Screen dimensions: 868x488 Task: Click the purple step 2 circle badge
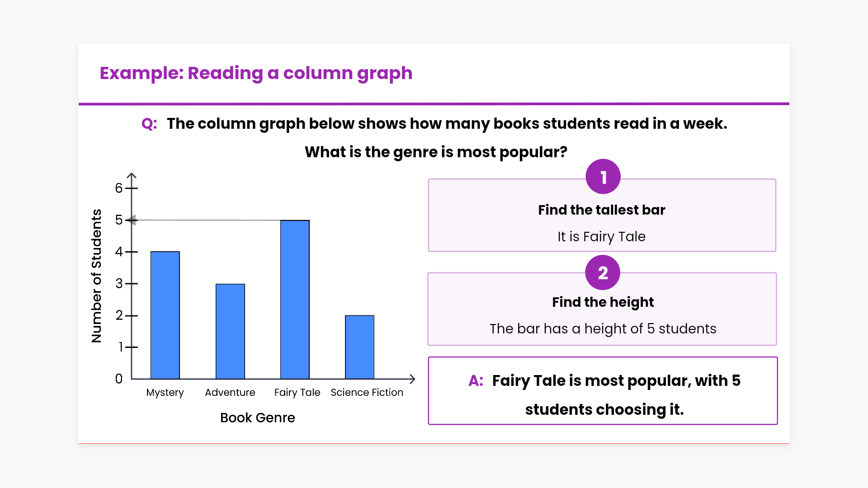[603, 272]
